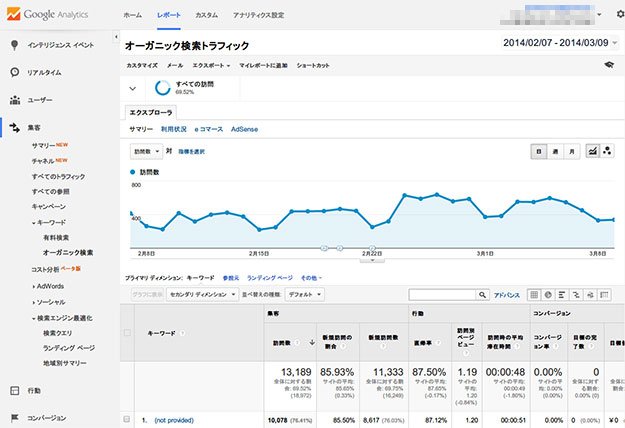Open the カスタム top navigation tab

pyautogui.click(x=206, y=15)
